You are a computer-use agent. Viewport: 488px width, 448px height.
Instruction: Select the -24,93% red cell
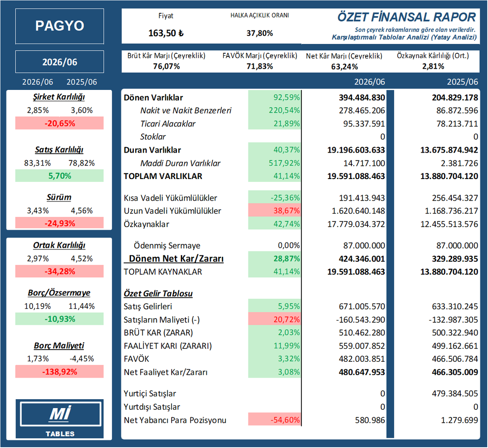[x=60, y=223]
